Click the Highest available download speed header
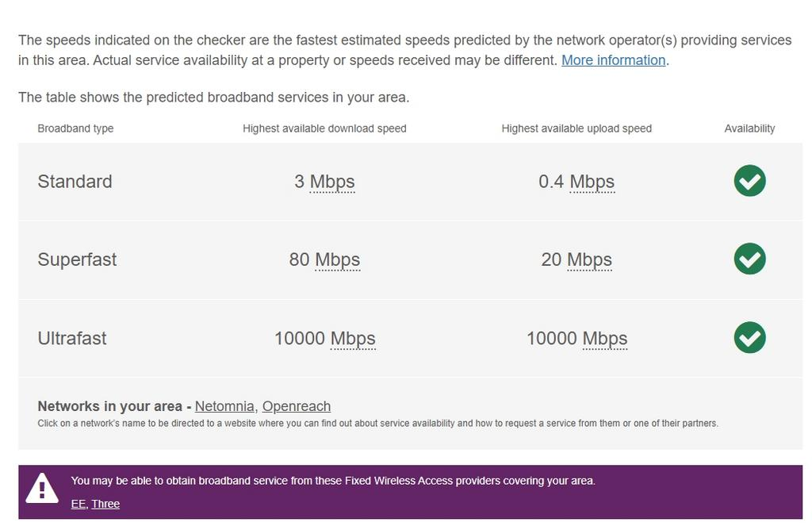This screenshot has height=530, width=812. coord(324,129)
